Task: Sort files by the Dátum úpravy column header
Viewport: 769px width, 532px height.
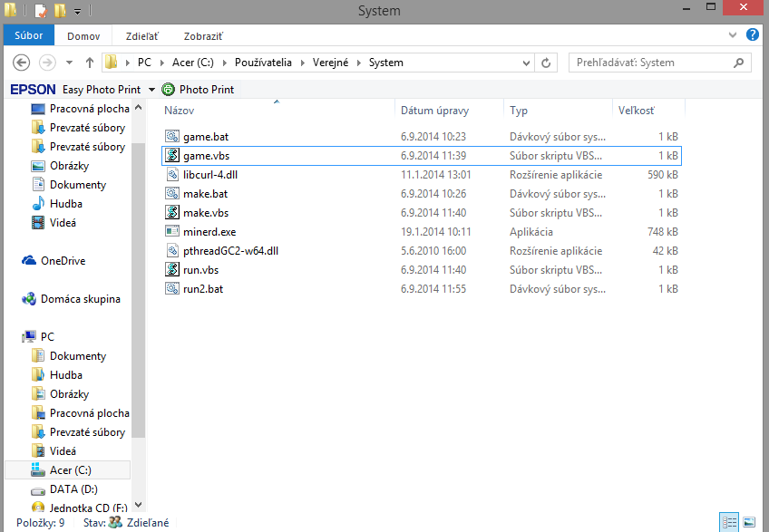Action: (x=434, y=111)
